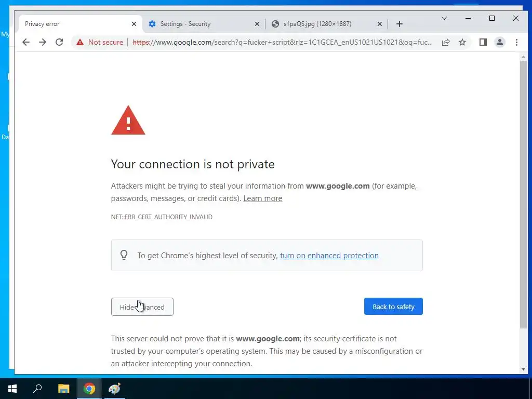Open Chrome side panel
This screenshot has height=399, width=532.
pyautogui.click(x=483, y=42)
